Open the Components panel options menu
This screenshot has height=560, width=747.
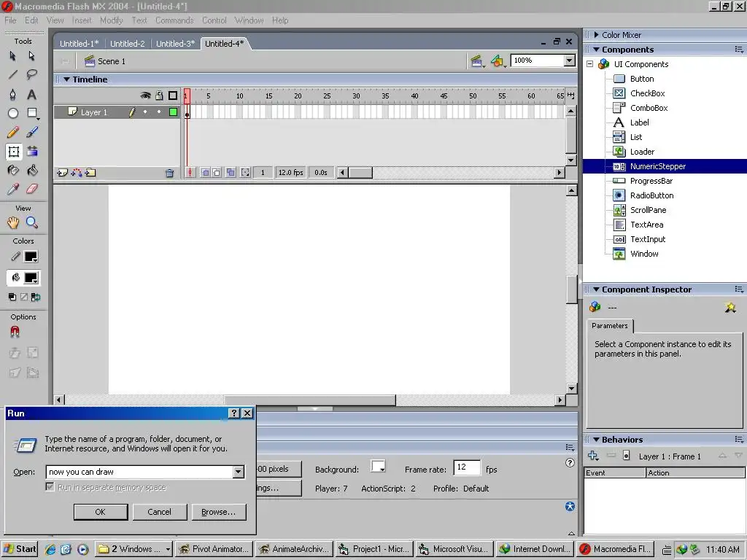(739, 50)
